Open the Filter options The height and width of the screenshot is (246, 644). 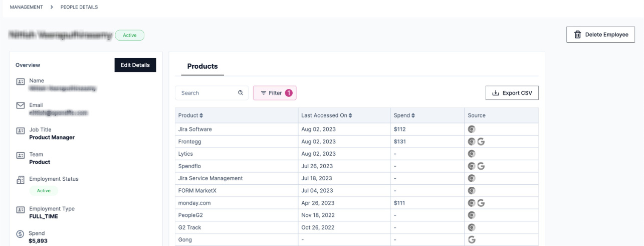[275, 93]
